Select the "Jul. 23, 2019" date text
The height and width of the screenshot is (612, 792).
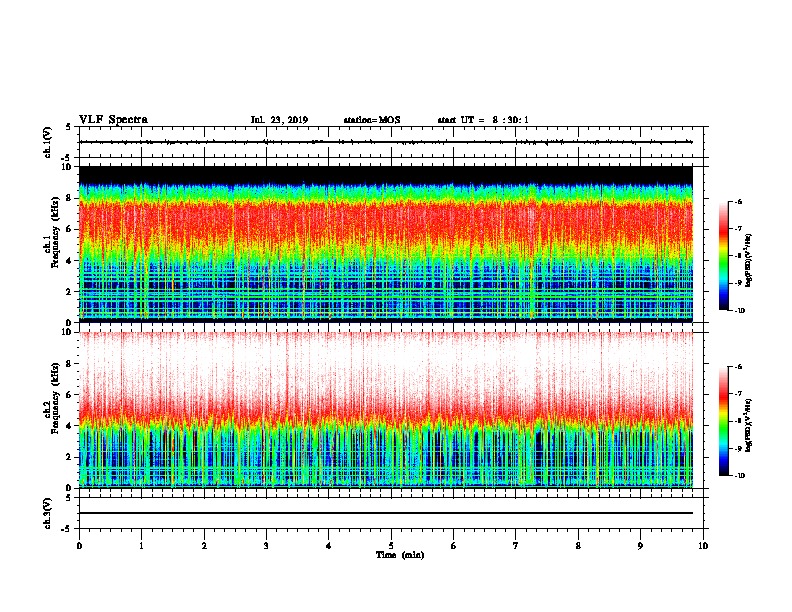(x=279, y=120)
